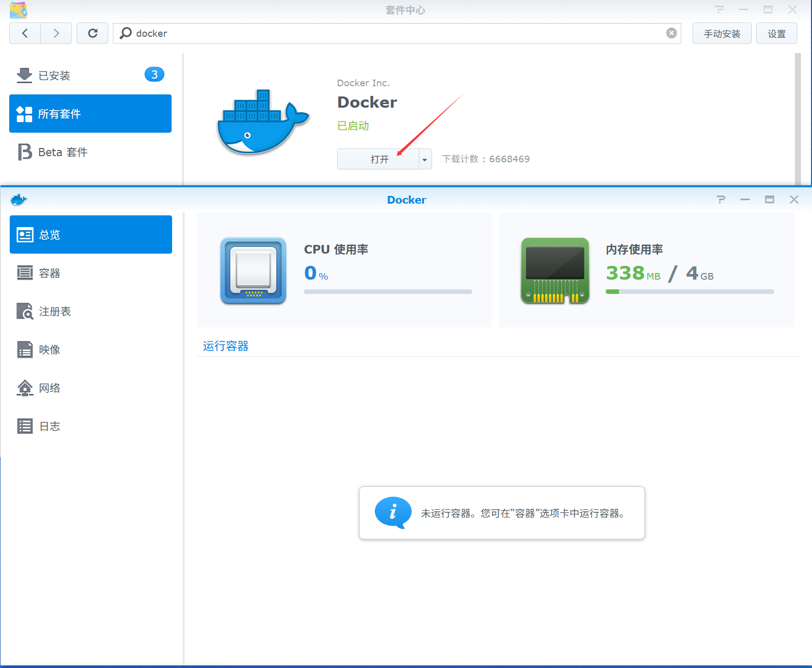Screen dimensions: 812x668
Task: Click the Docker package name heading
Action: (x=367, y=102)
